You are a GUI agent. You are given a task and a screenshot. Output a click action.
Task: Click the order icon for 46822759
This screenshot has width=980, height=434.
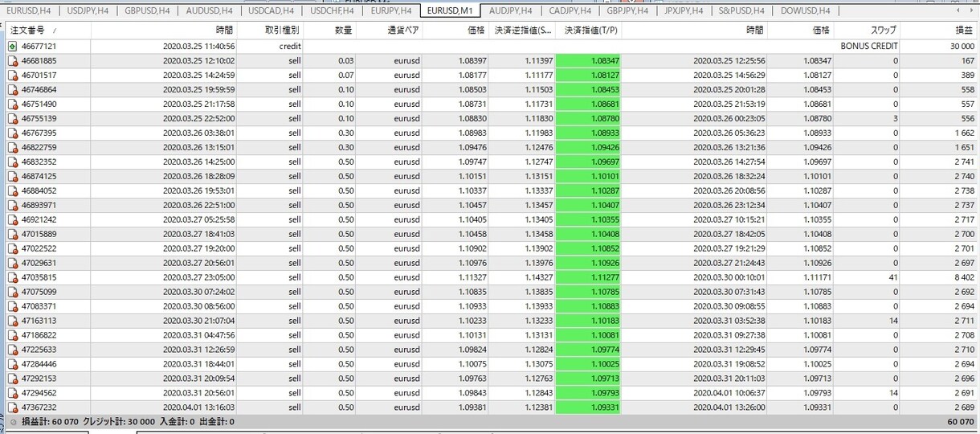pyautogui.click(x=12, y=148)
